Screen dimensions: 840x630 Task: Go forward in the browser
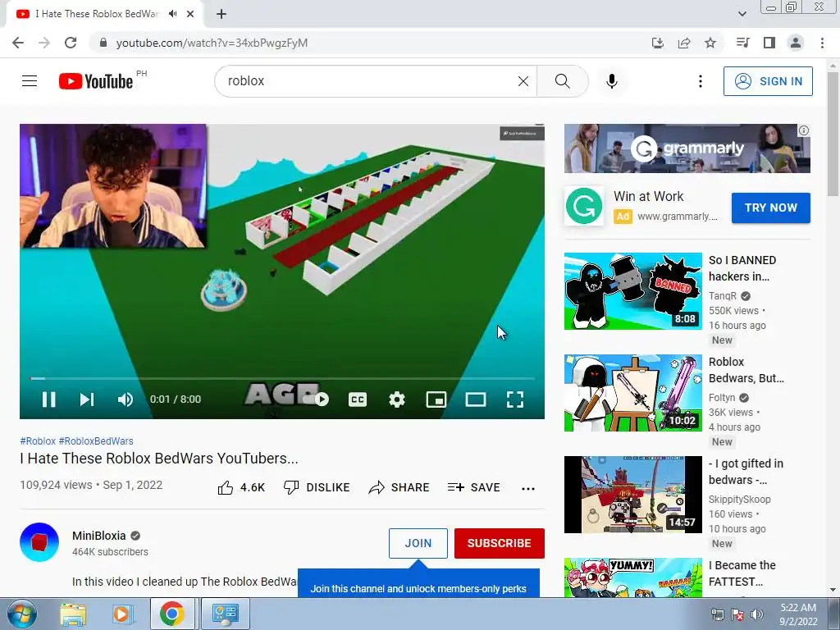point(44,43)
